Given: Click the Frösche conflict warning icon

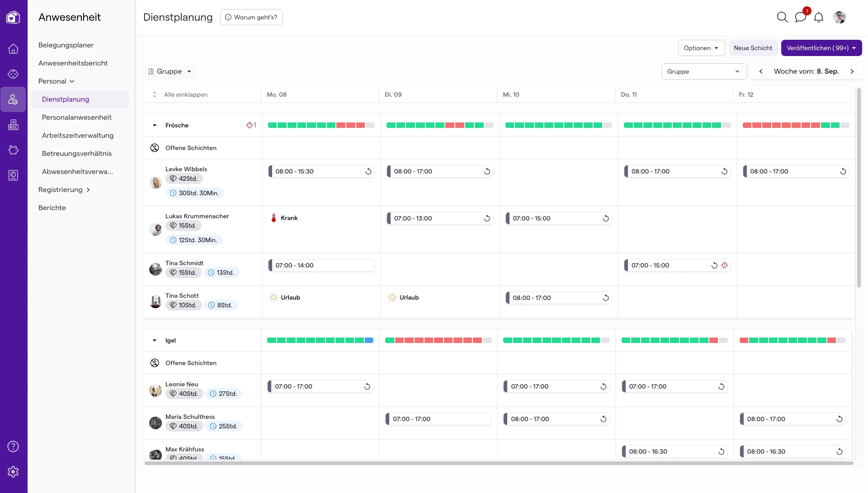Looking at the screenshot, I should 250,125.
